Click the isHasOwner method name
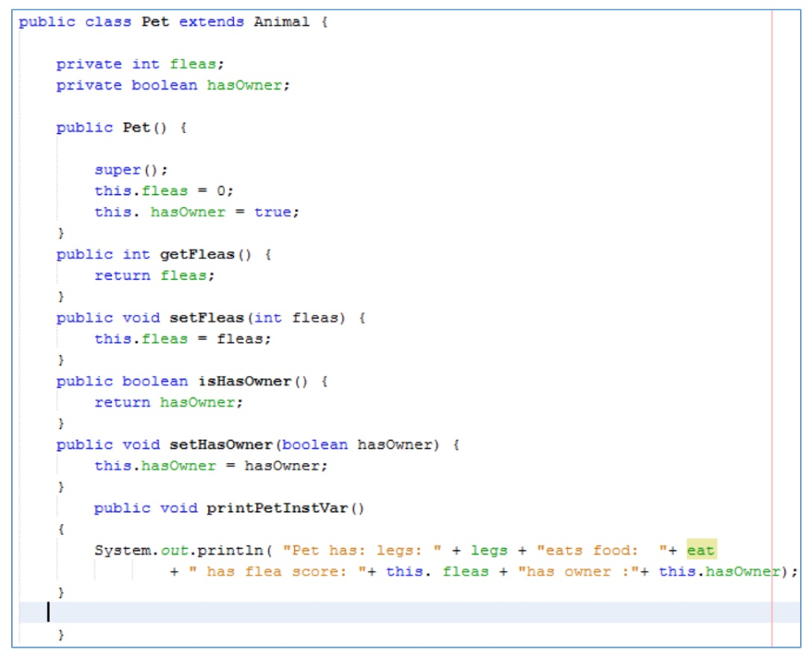 pyautogui.click(x=244, y=381)
